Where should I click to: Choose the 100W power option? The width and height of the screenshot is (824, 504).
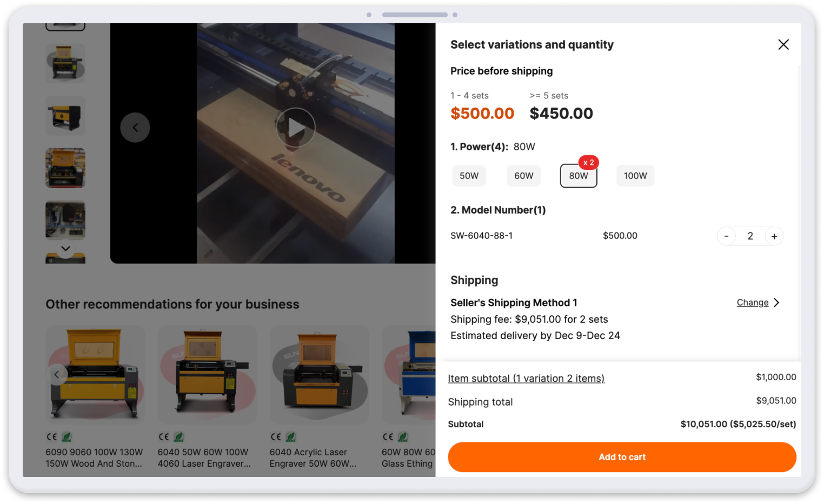[x=635, y=176]
